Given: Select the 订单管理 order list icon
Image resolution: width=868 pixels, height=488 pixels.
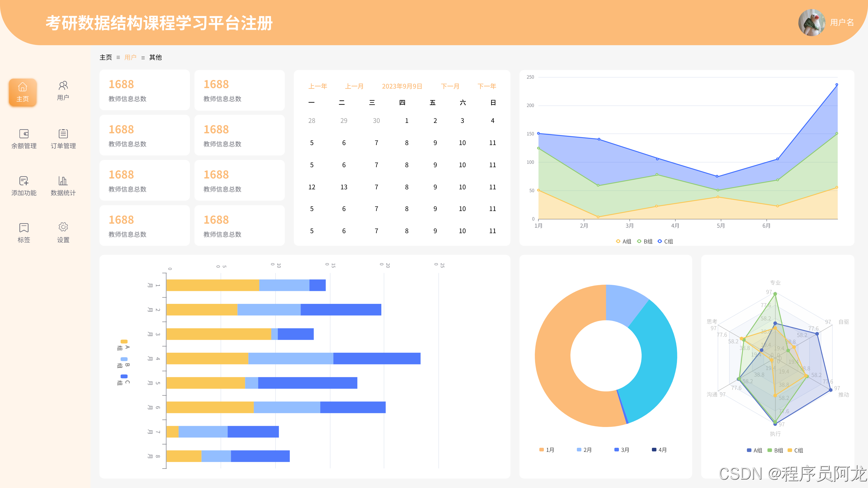Looking at the screenshot, I should (63, 134).
